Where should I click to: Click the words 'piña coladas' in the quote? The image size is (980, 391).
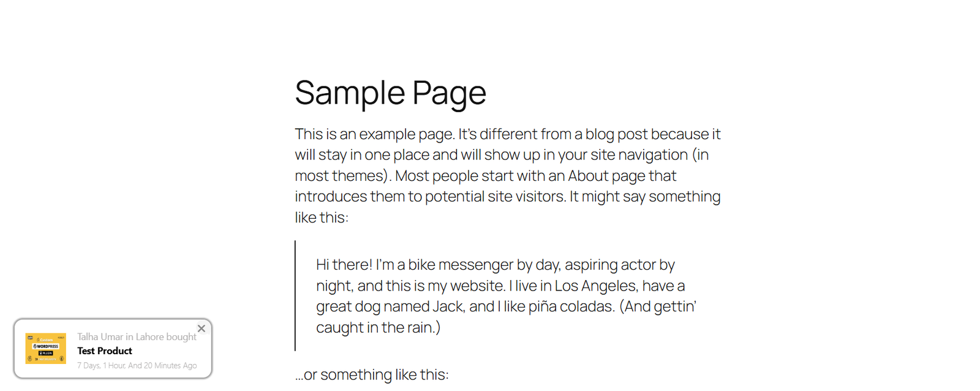click(571, 306)
